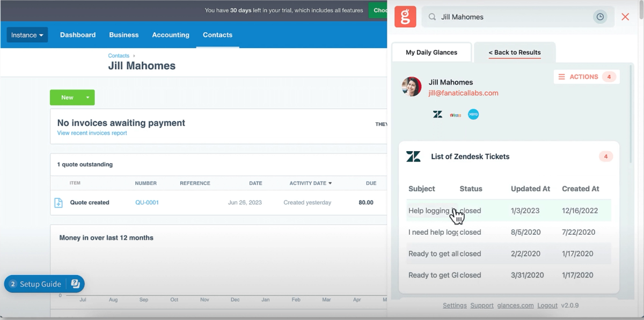Open Glances Support link
The height and width of the screenshot is (320, 644).
point(482,306)
